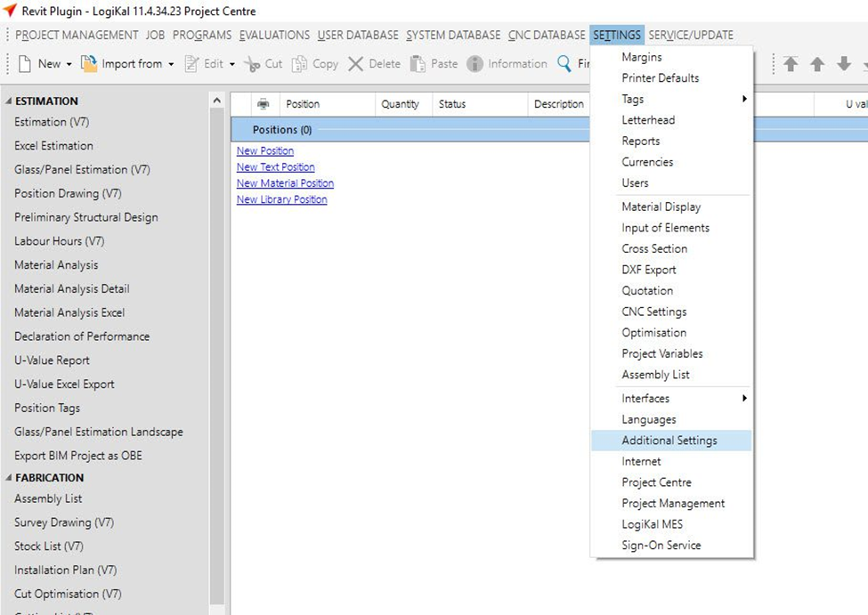Click the Delete X icon
868x615 pixels.
(x=356, y=64)
